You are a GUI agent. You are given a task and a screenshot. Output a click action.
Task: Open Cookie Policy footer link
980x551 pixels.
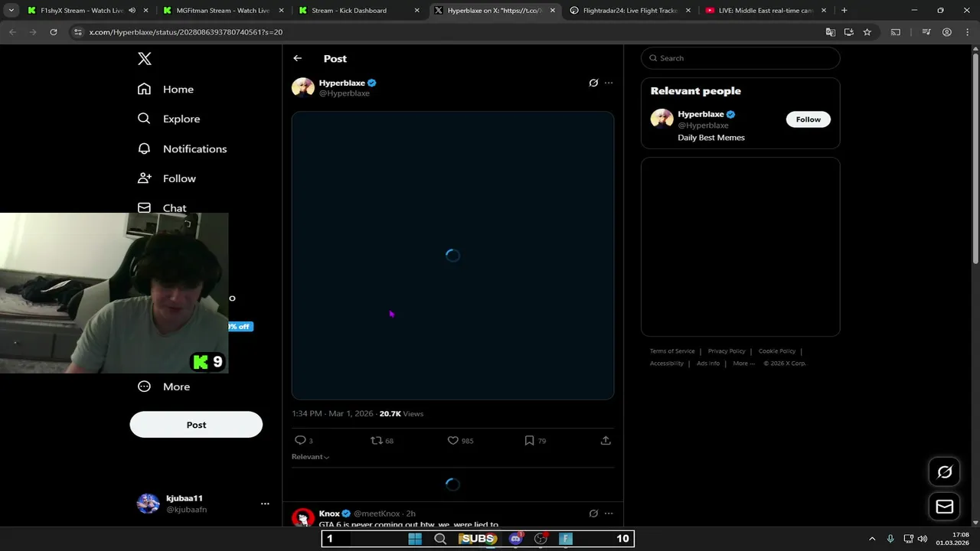777,351
